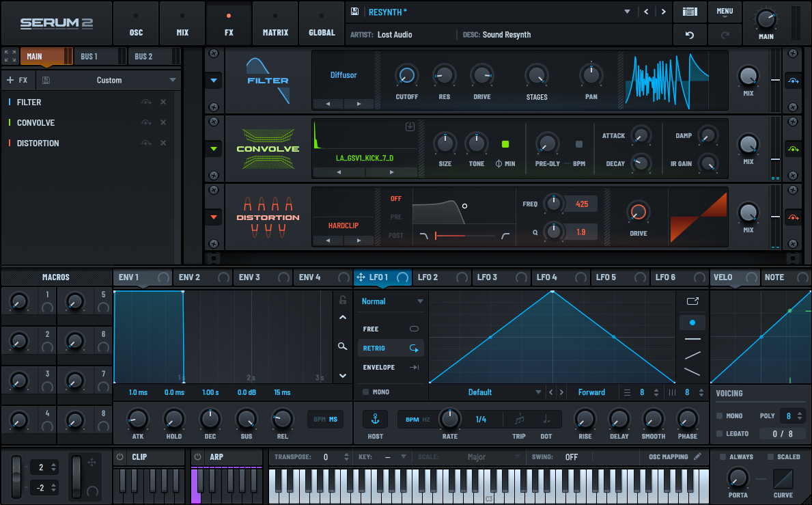This screenshot has height=505, width=812.
Task: Click the pencil icon next to OSC MAPPING
Action: coord(698,456)
